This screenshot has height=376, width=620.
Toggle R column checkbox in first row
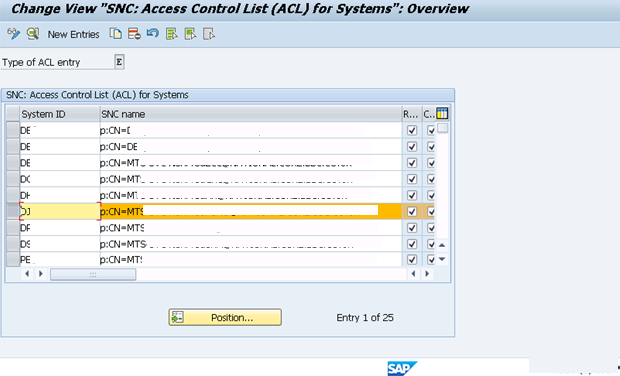(412, 130)
